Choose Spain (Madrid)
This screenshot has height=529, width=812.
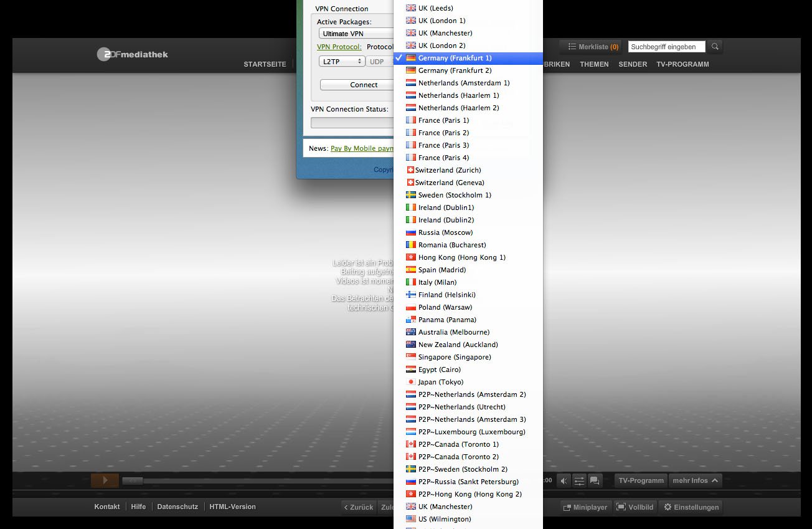(468, 270)
